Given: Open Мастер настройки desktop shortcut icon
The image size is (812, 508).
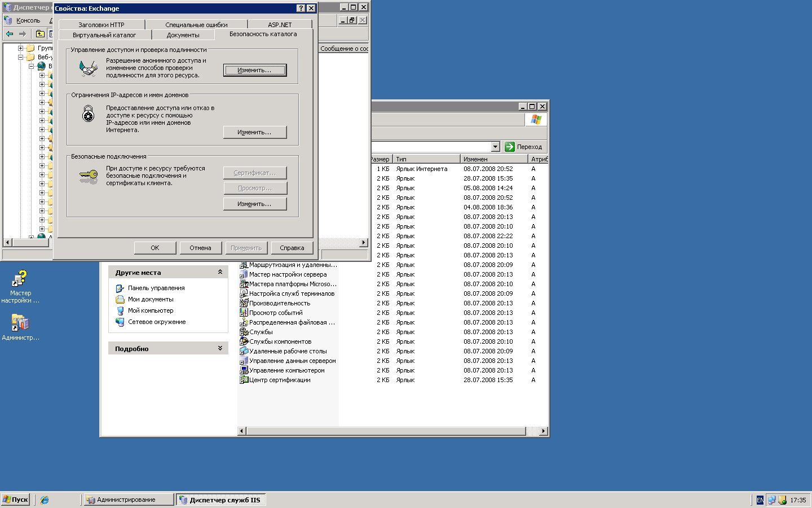Looking at the screenshot, I should [x=20, y=279].
